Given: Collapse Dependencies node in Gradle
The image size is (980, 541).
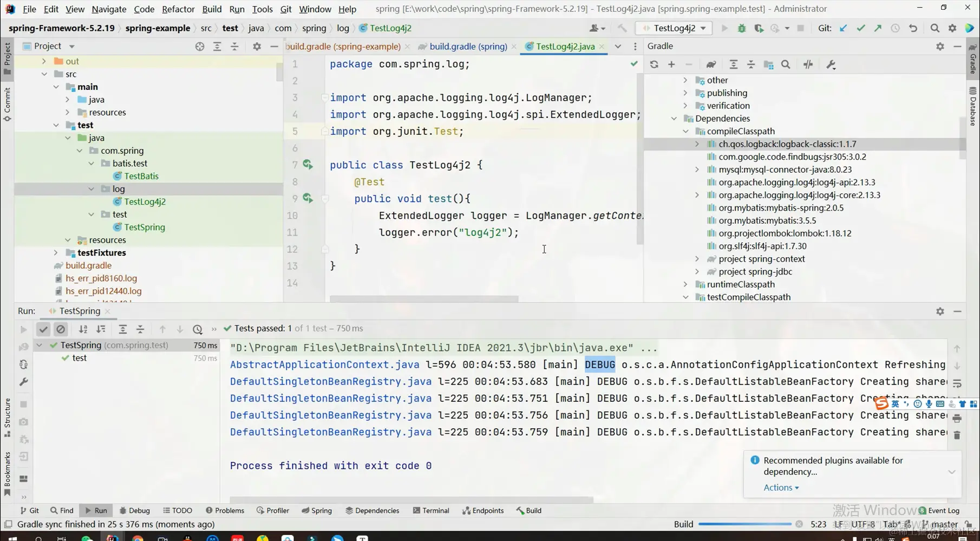Looking at the screenshot, I should coord(674,119).
